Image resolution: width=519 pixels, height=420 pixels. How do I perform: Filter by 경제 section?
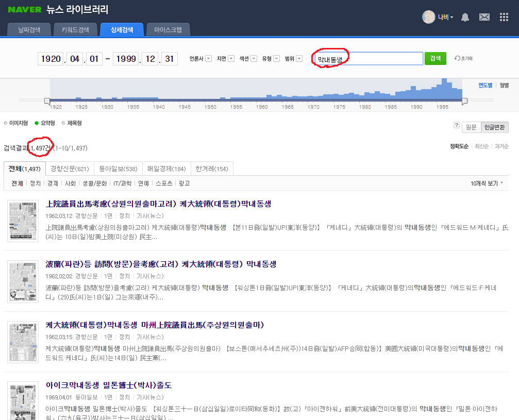click(x=53, y=183)
